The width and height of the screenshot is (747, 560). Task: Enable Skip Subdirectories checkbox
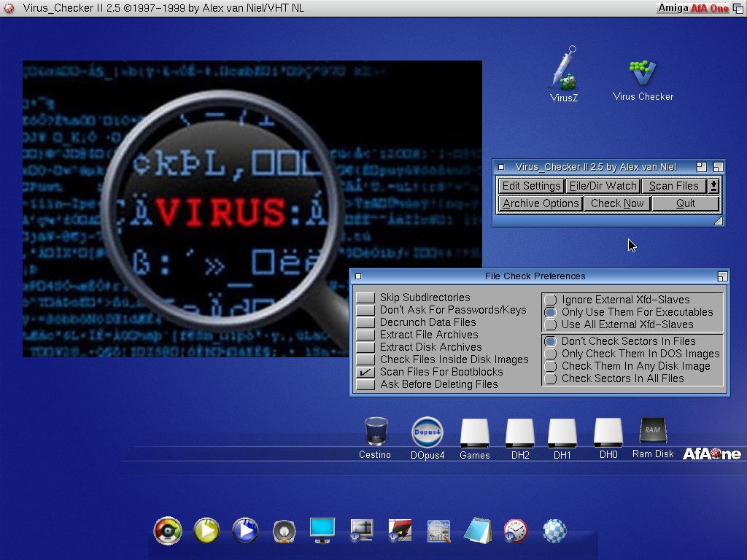tap(365, 297)
